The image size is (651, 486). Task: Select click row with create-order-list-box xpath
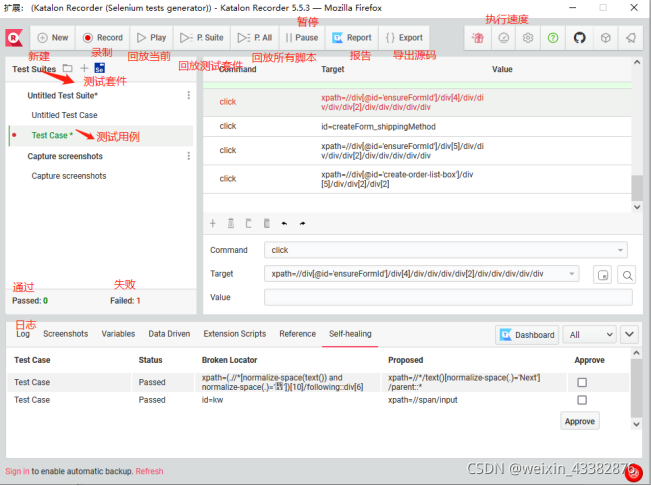tap(417, 179)
